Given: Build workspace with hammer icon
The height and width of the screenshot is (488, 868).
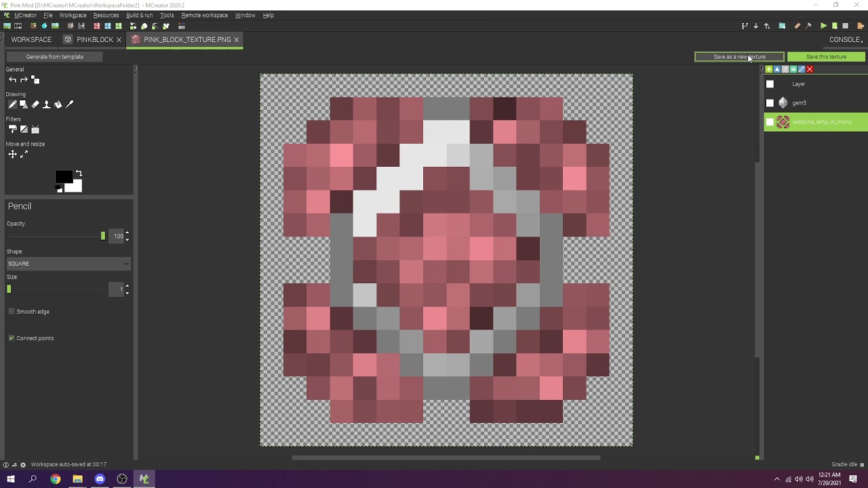Looking at the screenshot, I should click(x=808, y=26).
